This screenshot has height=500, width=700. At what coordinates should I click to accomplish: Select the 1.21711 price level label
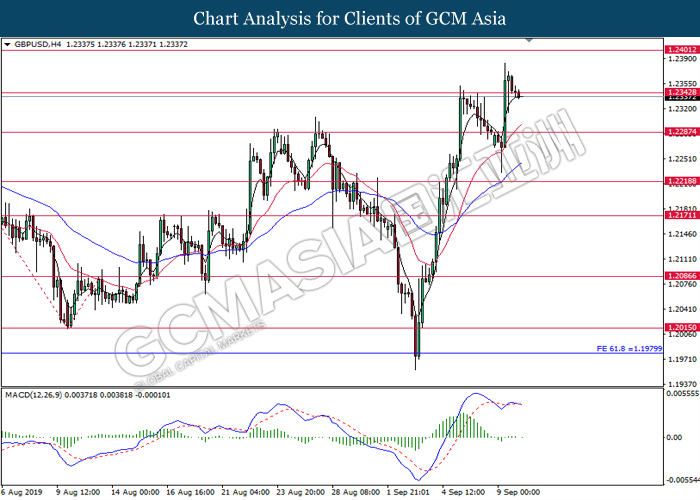[682, 215]
